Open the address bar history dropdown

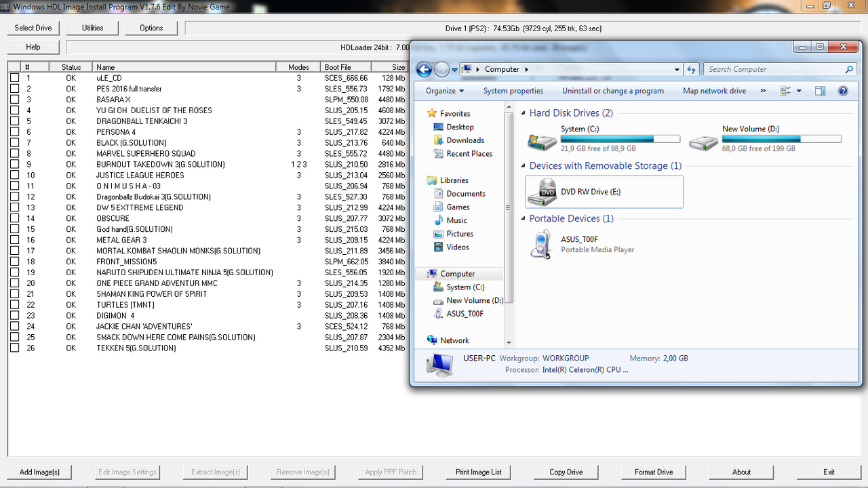(677, 69)
